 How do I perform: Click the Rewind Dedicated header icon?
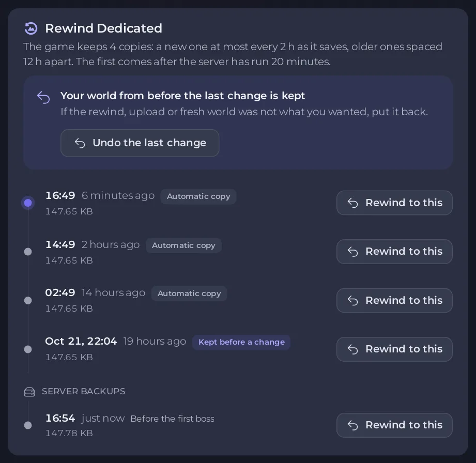click(30, 28)
